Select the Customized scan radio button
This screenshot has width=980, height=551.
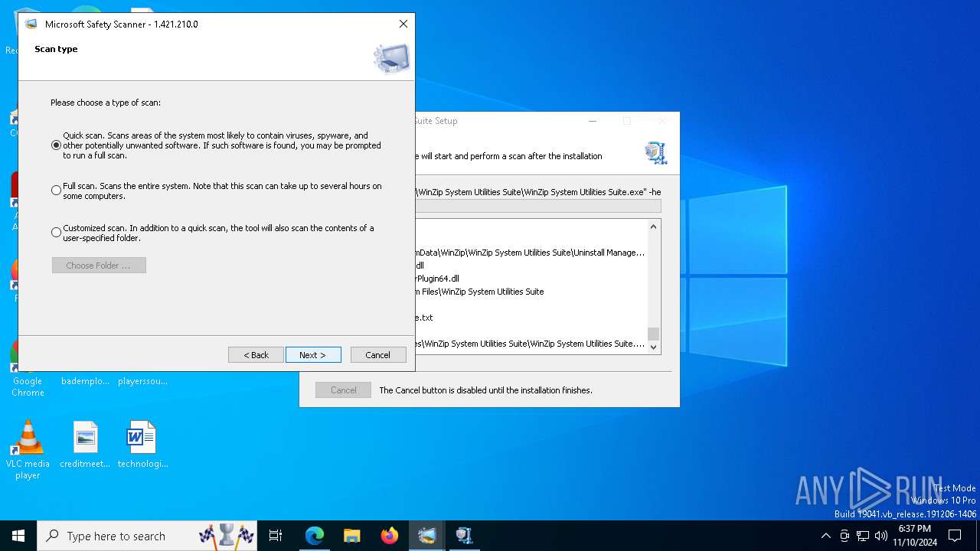[56, 233]
